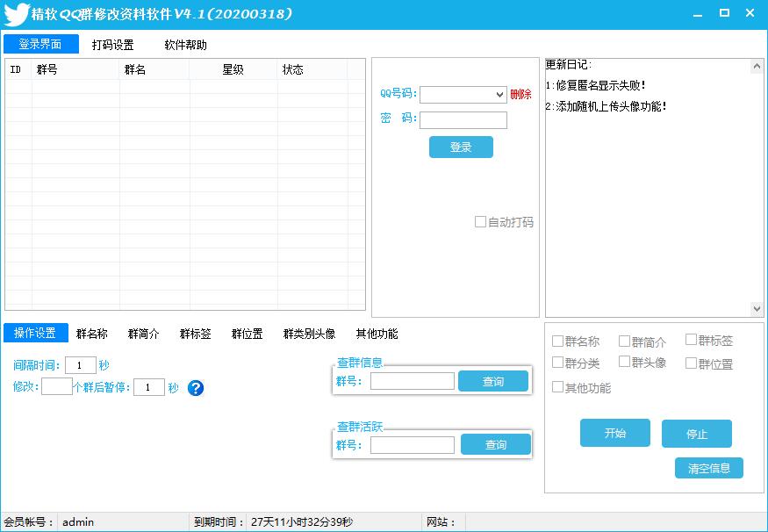The height and width of the screenshot is (532, 768).
Task: Click update log line 添加随机上传头像功能
Action: 607,106
